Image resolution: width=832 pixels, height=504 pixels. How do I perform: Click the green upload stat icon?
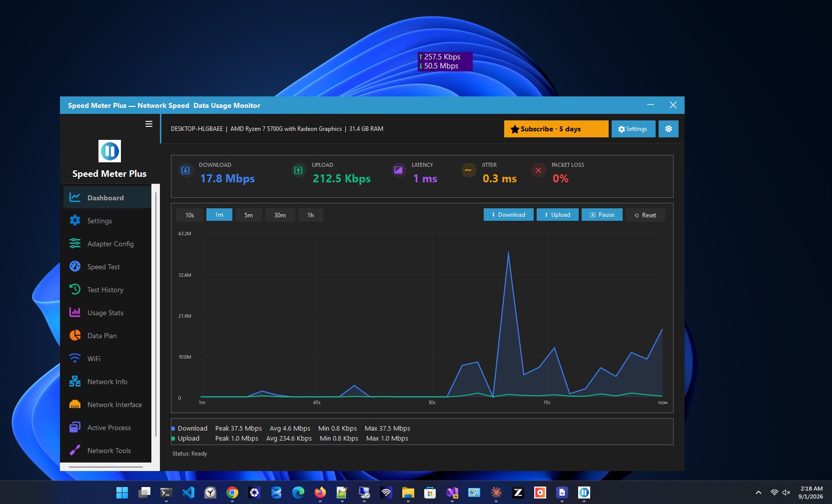298,170
